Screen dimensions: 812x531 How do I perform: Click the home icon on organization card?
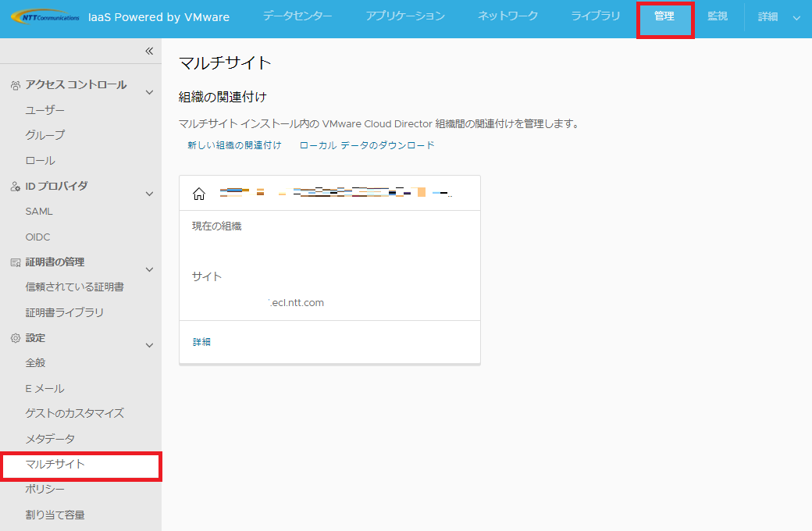tap(199, 193)
